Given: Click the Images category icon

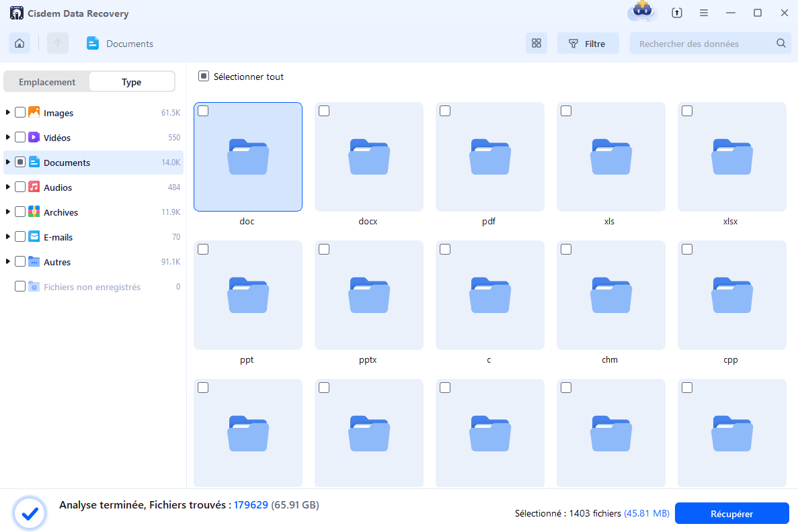Looking at the screenshot, I should 34,112.
